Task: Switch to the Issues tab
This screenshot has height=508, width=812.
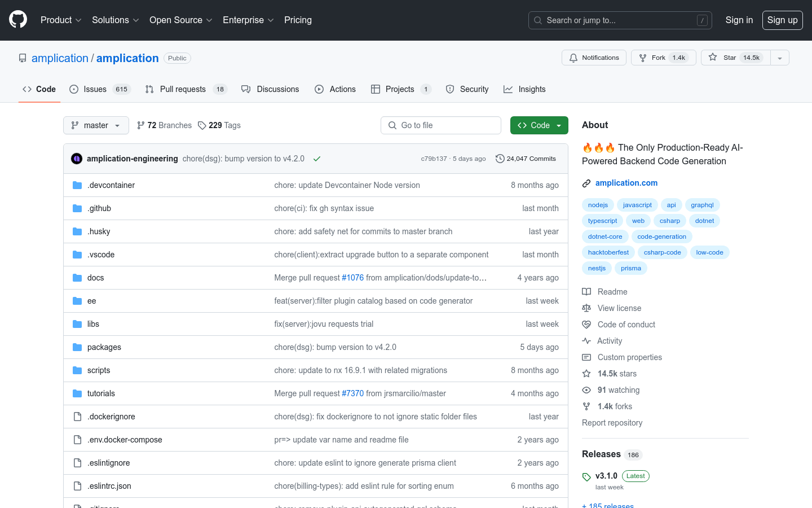Action: 100,89
